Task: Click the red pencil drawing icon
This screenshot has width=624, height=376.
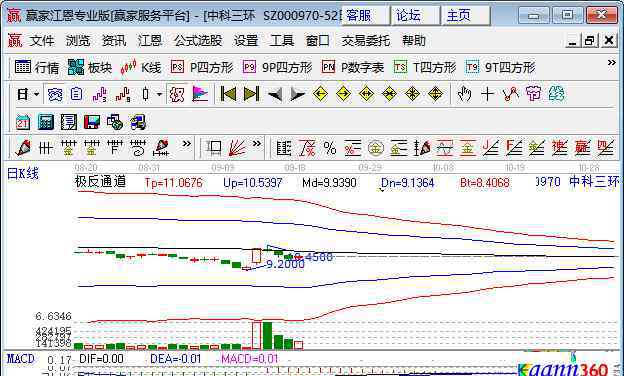Action: [23, 148]
